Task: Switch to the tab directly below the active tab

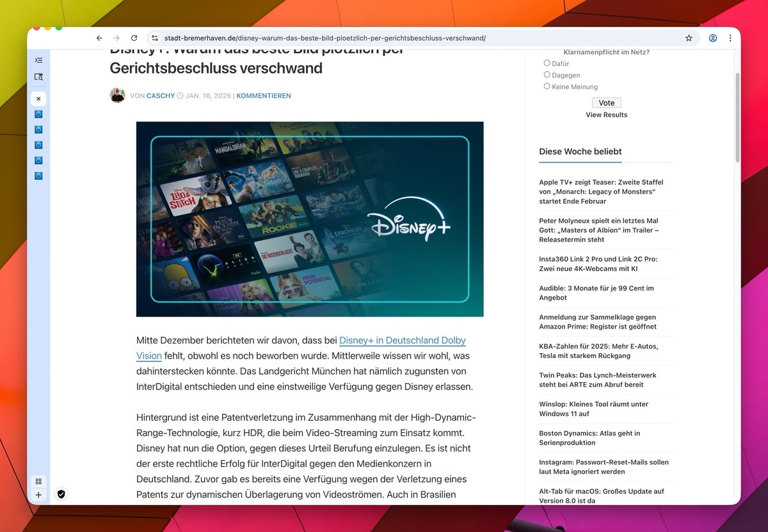Action: tap(38, 114)
